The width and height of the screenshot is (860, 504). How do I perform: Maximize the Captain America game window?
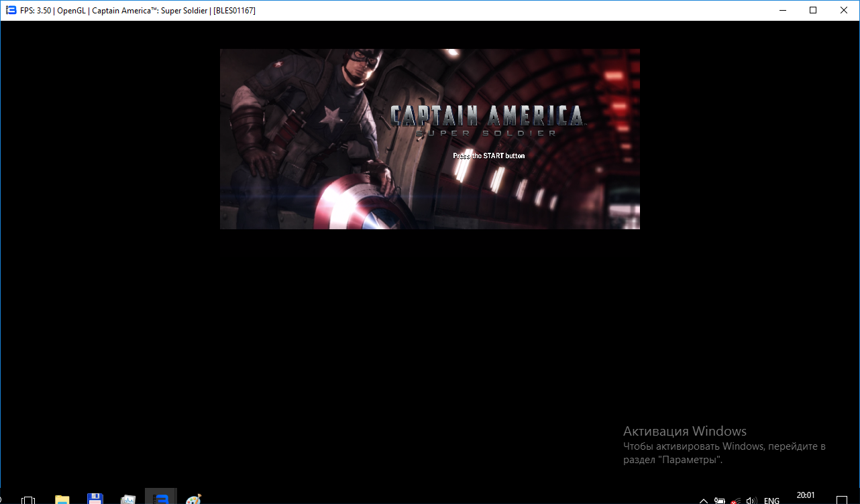tap(813, 10)
